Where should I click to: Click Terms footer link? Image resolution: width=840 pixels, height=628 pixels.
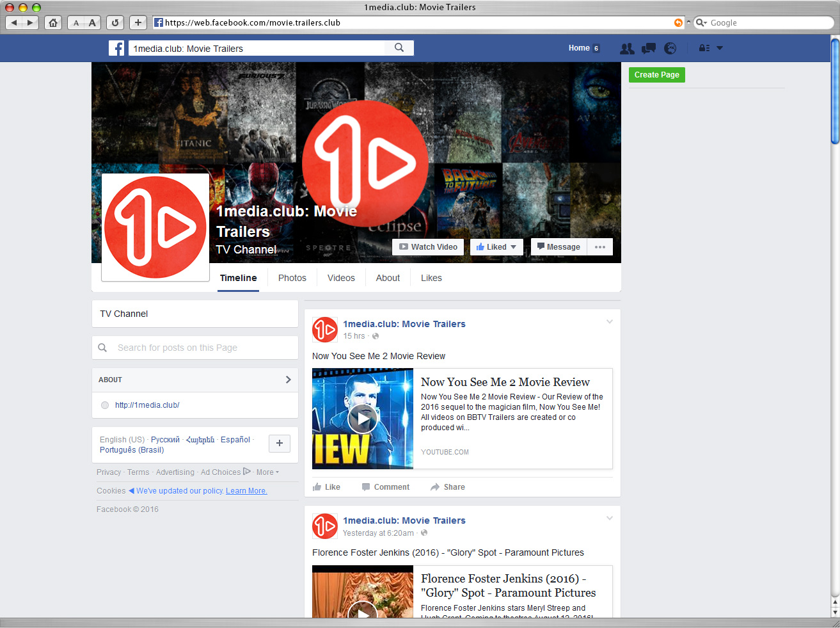coord(138,472)
